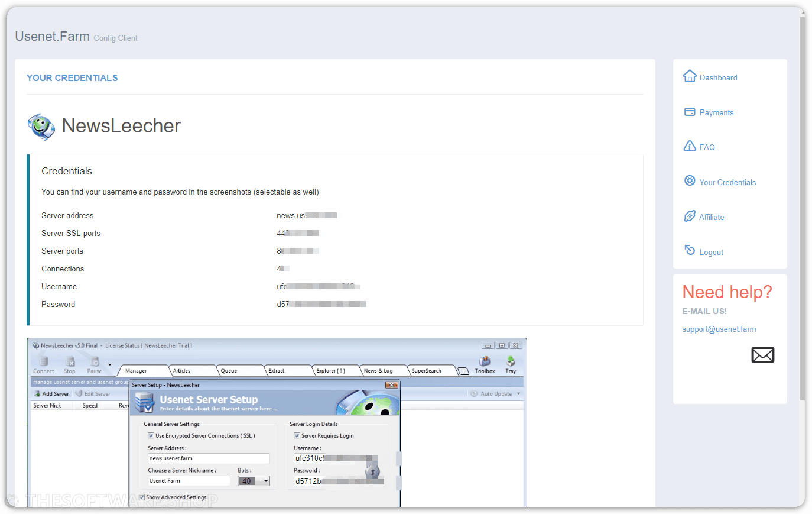Click the Server Address input field
This screenshot has height=514, width=812.
(x=209, y=458)
